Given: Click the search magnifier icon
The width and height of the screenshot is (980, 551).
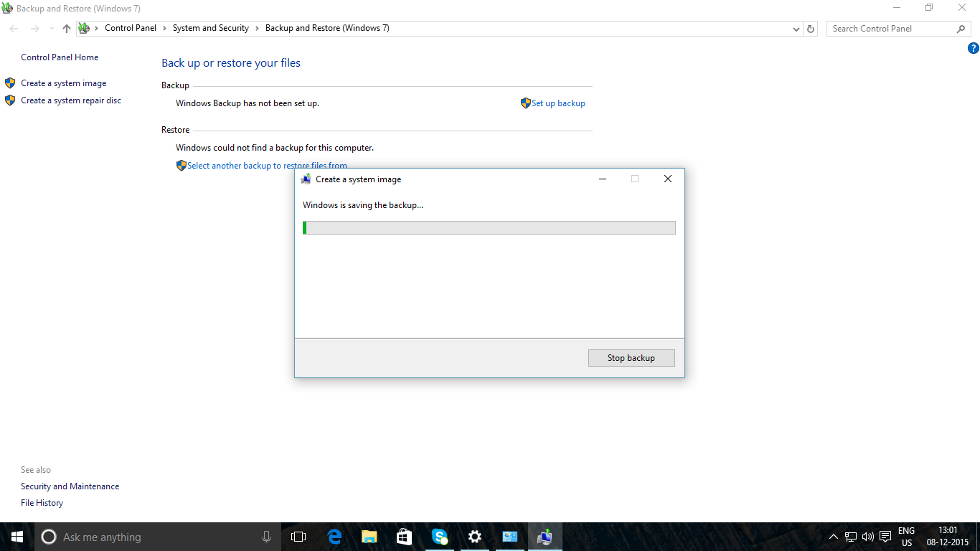Looking at the screenshot, I should pos(961,29).
